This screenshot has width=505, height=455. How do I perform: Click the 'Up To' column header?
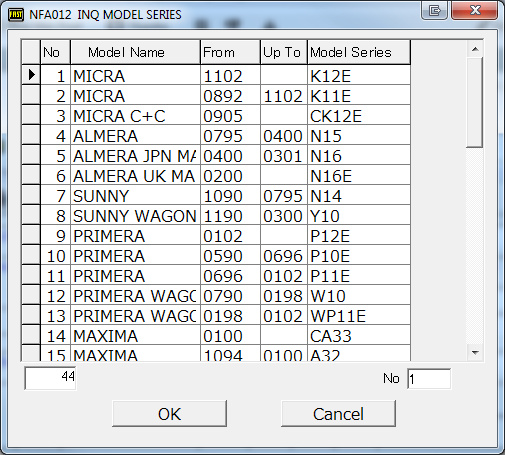coord(284,52)
